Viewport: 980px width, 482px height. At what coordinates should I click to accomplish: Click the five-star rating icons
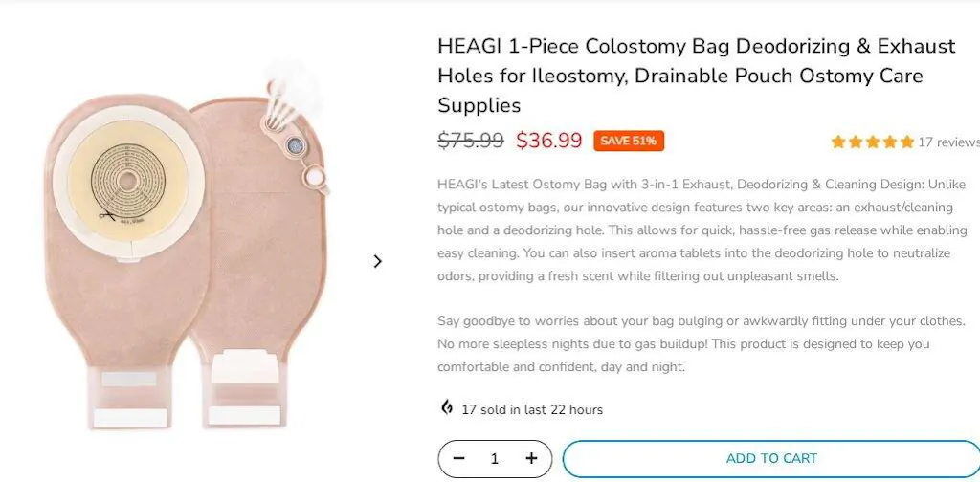point(872,142)
